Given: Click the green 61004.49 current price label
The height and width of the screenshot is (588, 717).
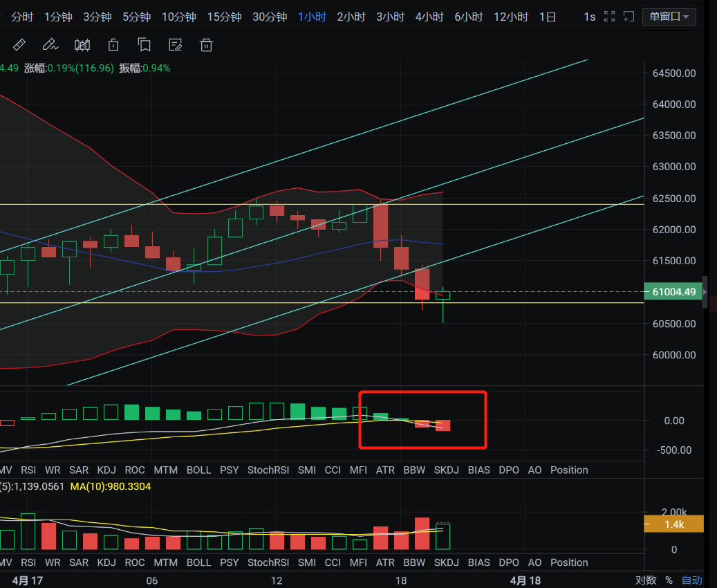Looking at the screenshot, I should tap(673, 292).
